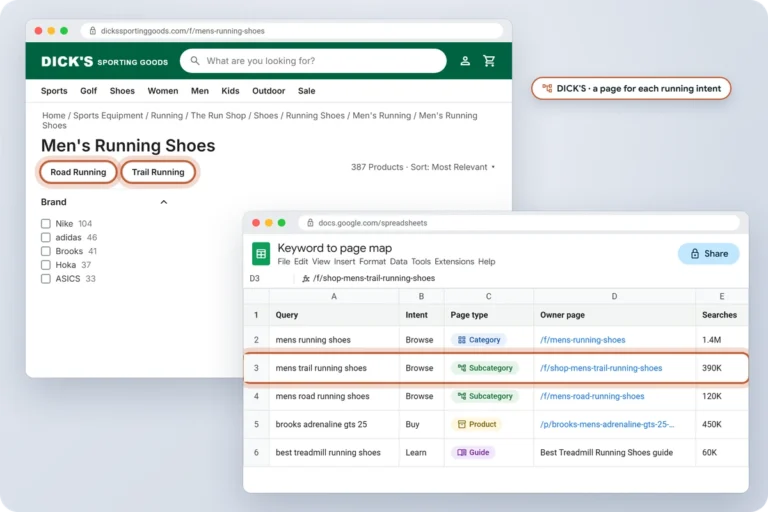
Task: Select column D header in spreadsheet
Action: pyautogui.click(x=614, y=296)
